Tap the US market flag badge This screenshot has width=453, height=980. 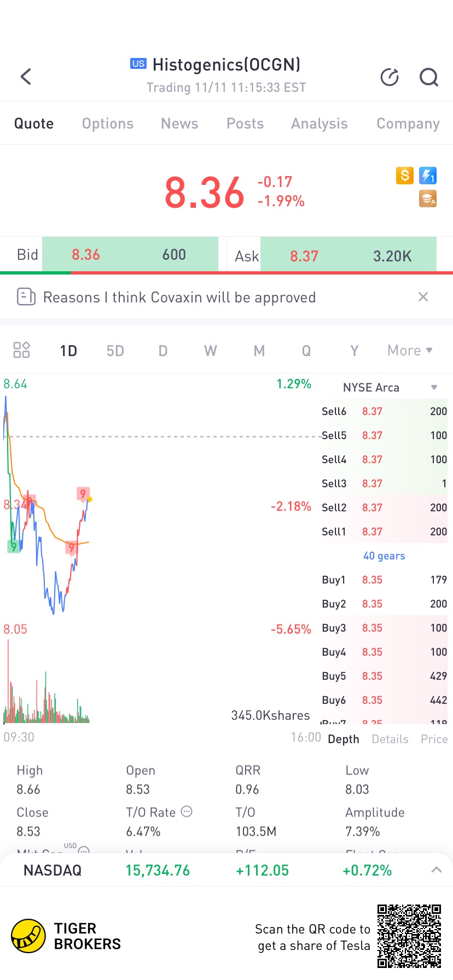pos(138,63)
